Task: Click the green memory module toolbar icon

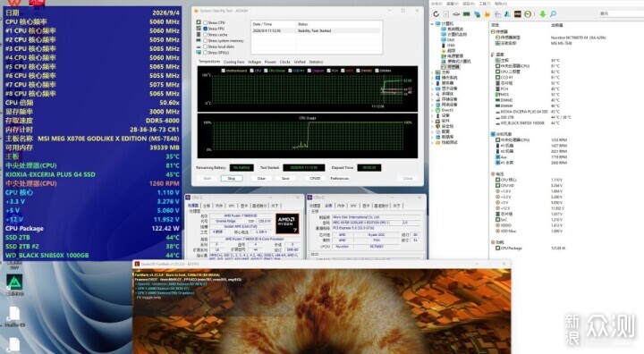Action: 467,14
